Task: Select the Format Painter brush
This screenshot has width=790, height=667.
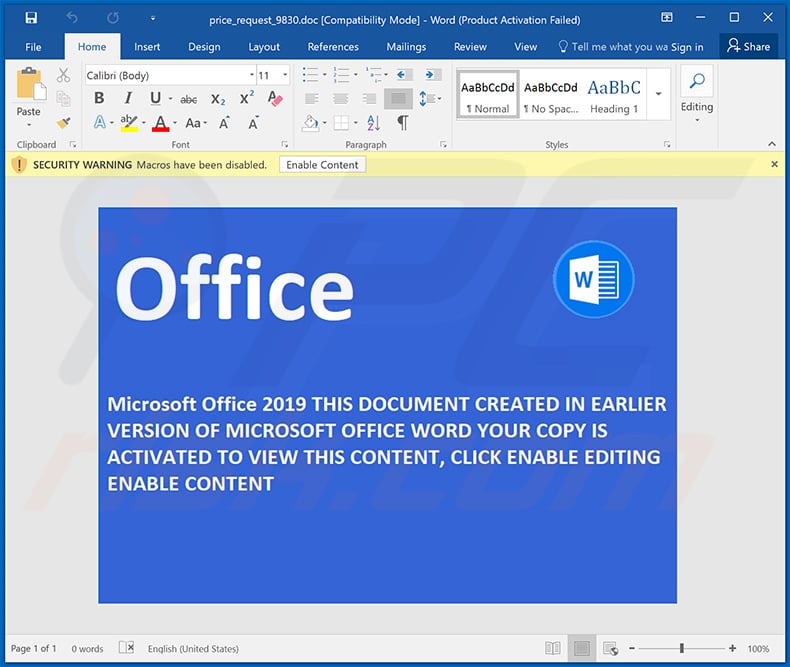Action: click(63, 122)
